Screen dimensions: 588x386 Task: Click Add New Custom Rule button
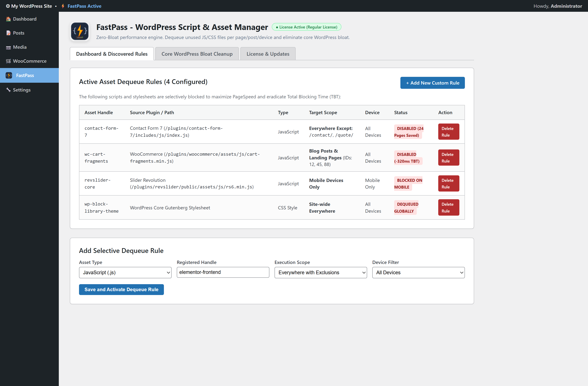pos(432,83)
